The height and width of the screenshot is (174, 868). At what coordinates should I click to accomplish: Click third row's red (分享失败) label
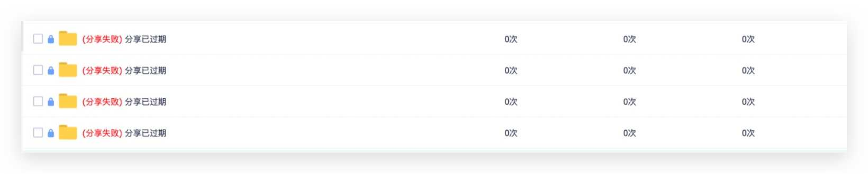pyautogui.click(x=102, y=102)
